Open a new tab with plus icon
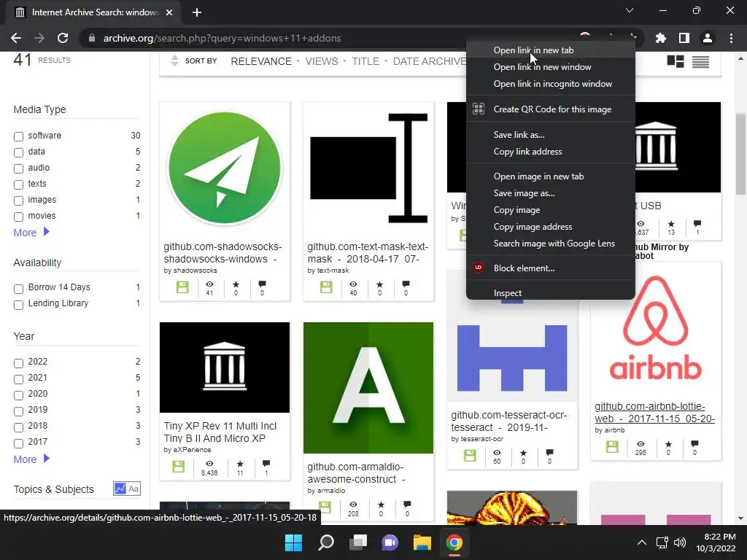747x560 pixels. [197, 12]
